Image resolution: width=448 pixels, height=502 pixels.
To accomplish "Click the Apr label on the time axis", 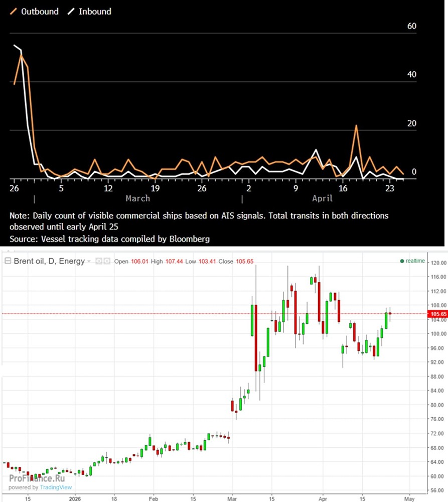I will pos(323,499).
